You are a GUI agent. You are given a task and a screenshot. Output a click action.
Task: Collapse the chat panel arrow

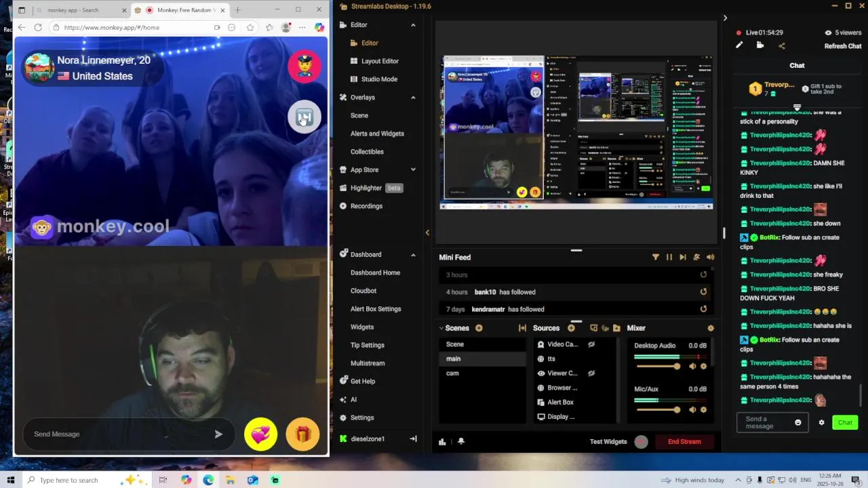[x=725, y=18]
